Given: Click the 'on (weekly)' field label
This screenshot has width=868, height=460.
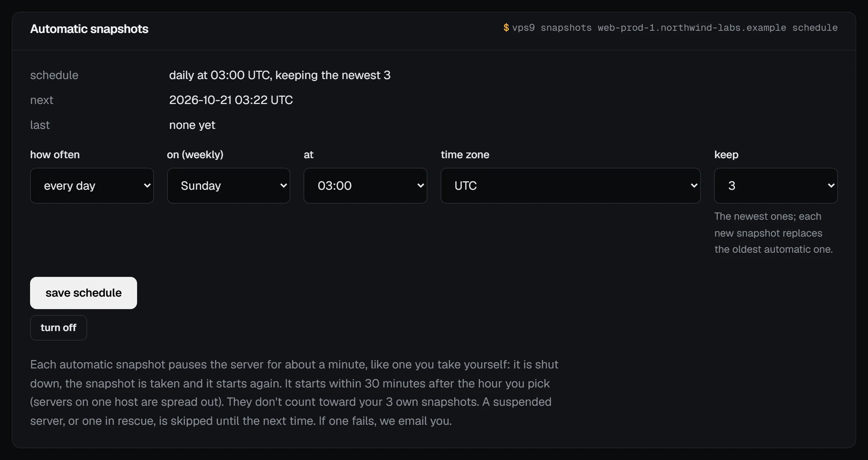Looking at the screenshot, I should [195, 155].
